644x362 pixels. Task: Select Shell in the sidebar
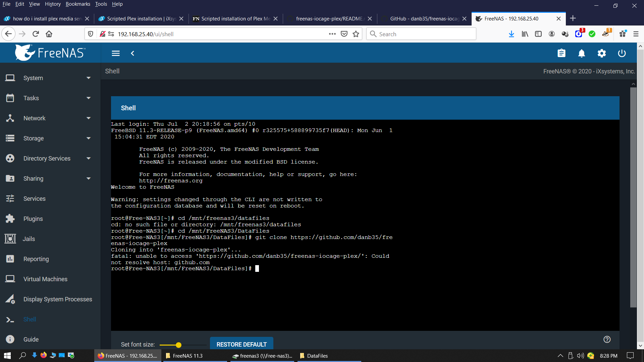[50, 319]
